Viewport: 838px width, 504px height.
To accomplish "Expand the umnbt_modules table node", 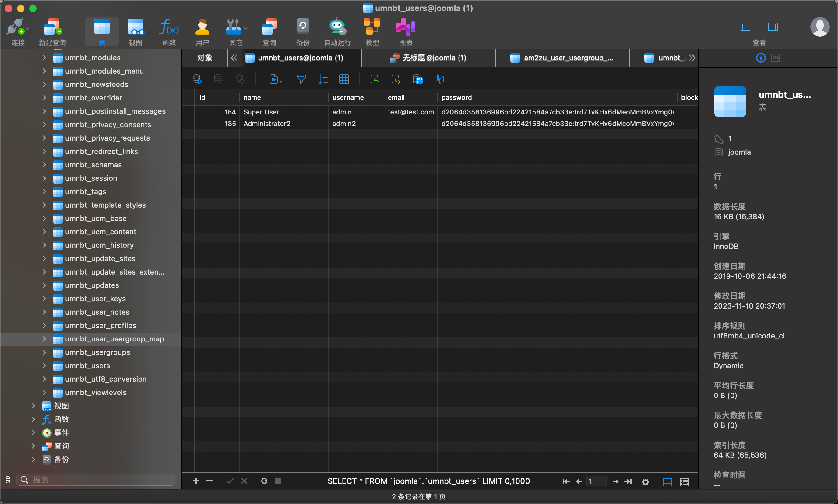I will [x=44, y=58].
